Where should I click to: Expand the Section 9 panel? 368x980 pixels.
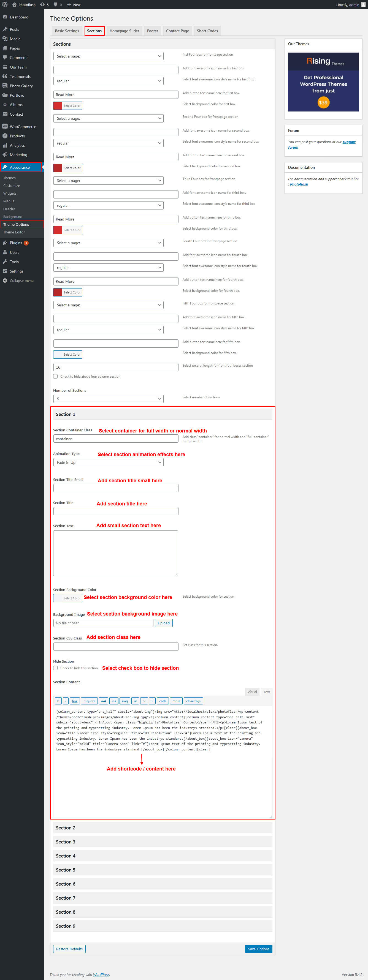[x=163, y=925]
